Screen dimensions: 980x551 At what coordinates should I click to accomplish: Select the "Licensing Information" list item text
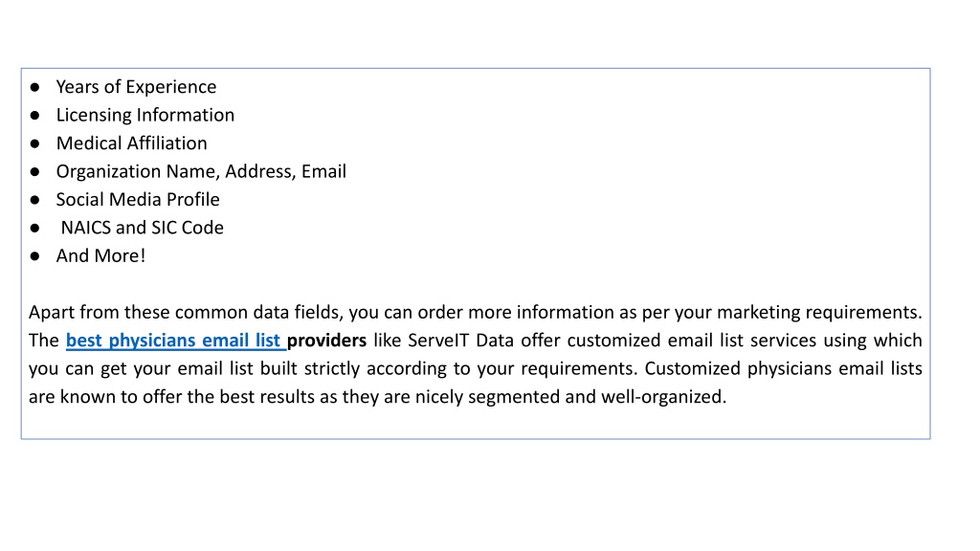145,115
